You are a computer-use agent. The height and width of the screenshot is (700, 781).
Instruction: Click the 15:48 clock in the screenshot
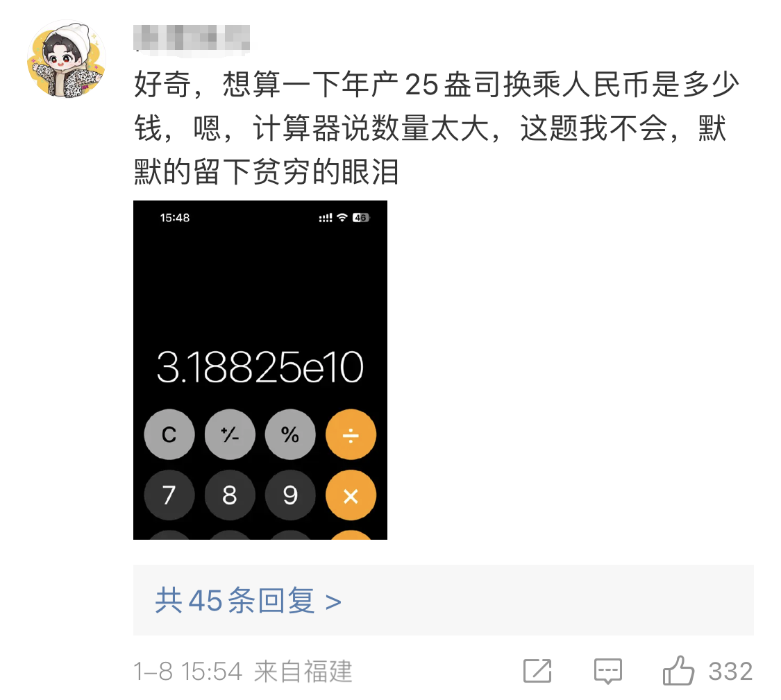pyautogui.click(x=175, y=218)
